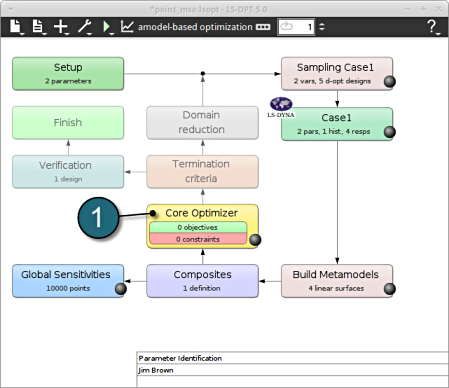Click the Jim Brown author field
449x388 pixels.
(x=293, y=370)
